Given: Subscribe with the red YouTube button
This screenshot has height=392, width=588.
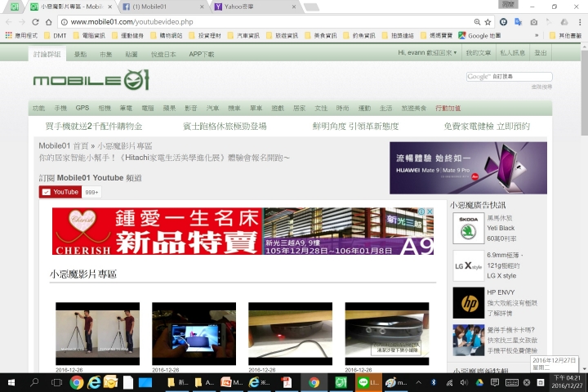Looking at the screenshot, I should pos(60,192).
